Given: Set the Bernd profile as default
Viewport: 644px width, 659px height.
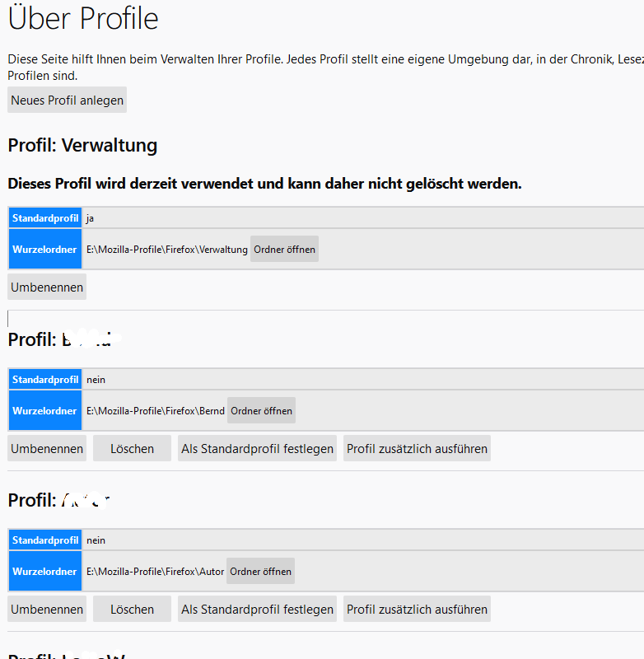Looking at the screenshot, I should click(x=257, y=448).
